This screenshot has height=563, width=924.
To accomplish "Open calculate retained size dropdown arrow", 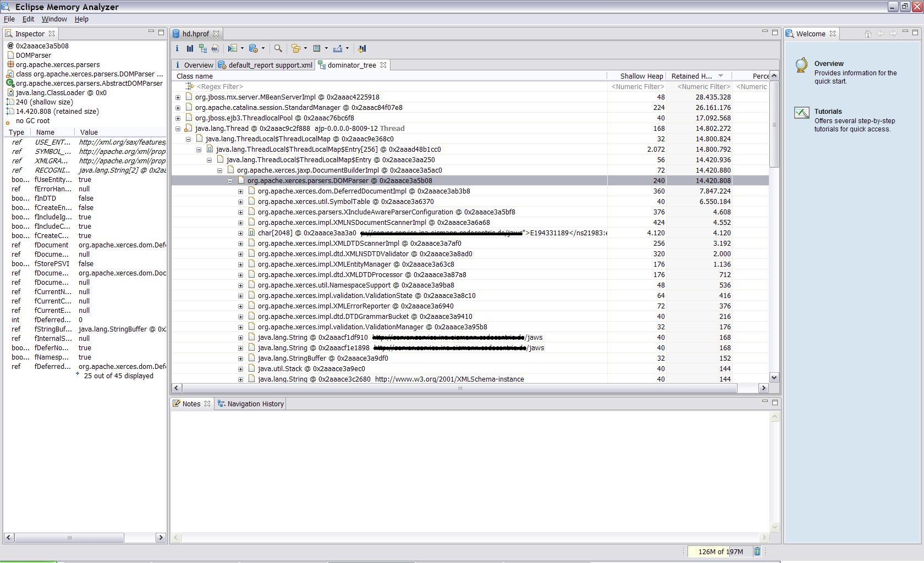I will pos(326,48).
